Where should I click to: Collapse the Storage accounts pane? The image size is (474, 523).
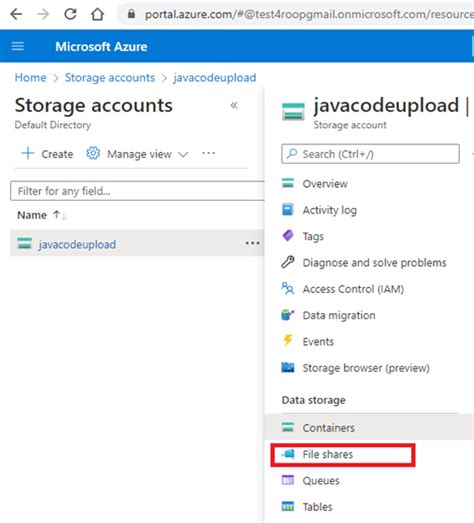pyautogui.click(x=234, y=105)
